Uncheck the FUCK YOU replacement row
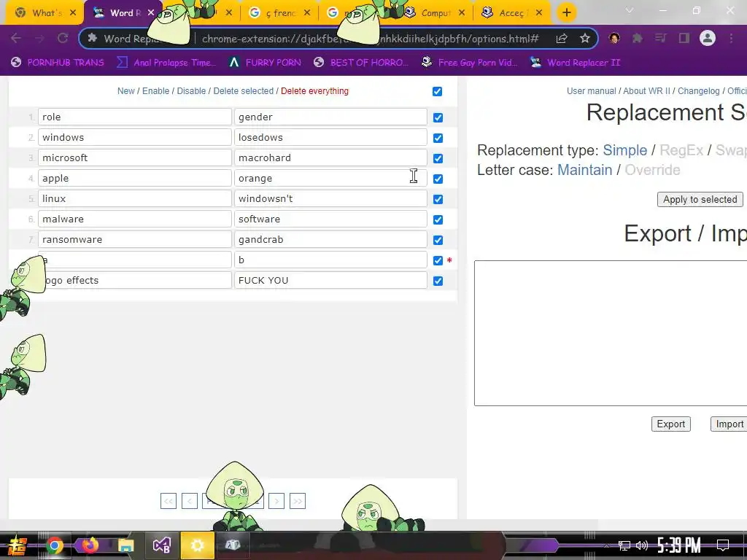747x560 pixels. pos(438,281)
